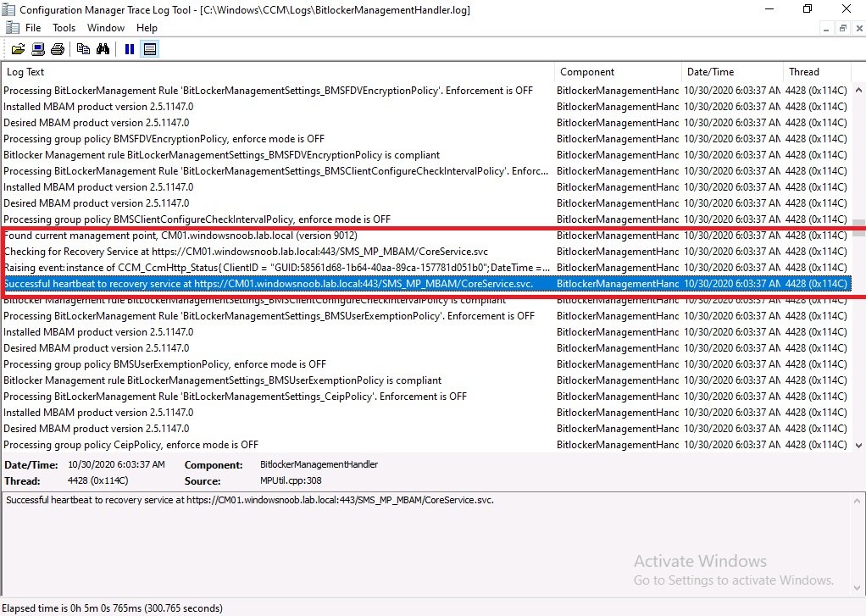Click the Component column header
866x616 pixels.
(x=618, y=72)
